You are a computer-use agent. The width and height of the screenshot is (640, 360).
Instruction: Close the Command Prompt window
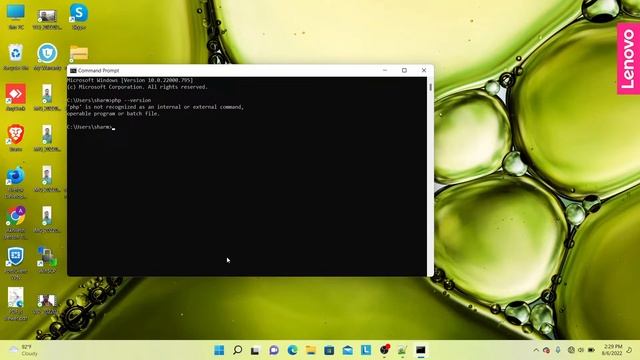(424, 70)
